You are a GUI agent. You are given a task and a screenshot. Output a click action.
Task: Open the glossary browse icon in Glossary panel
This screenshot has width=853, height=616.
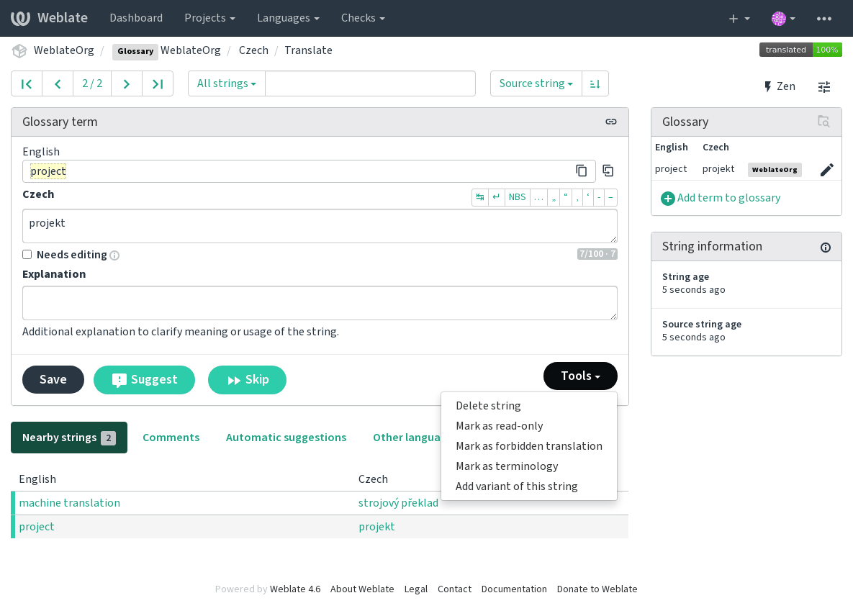point(823,121)
